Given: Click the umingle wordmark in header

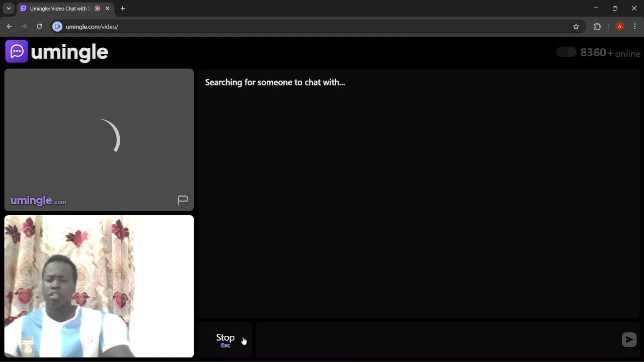Looking at the screenshot, I should (x=69, y=52).
